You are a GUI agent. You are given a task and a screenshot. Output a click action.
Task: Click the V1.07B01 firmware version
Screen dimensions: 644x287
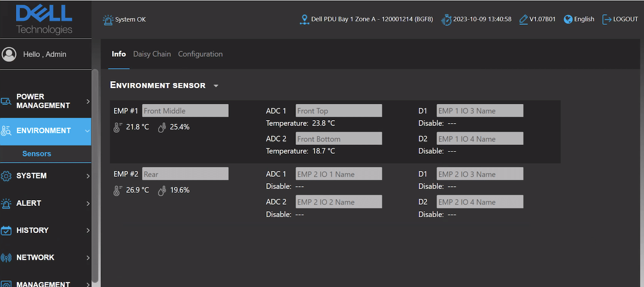tap(543, 19)
